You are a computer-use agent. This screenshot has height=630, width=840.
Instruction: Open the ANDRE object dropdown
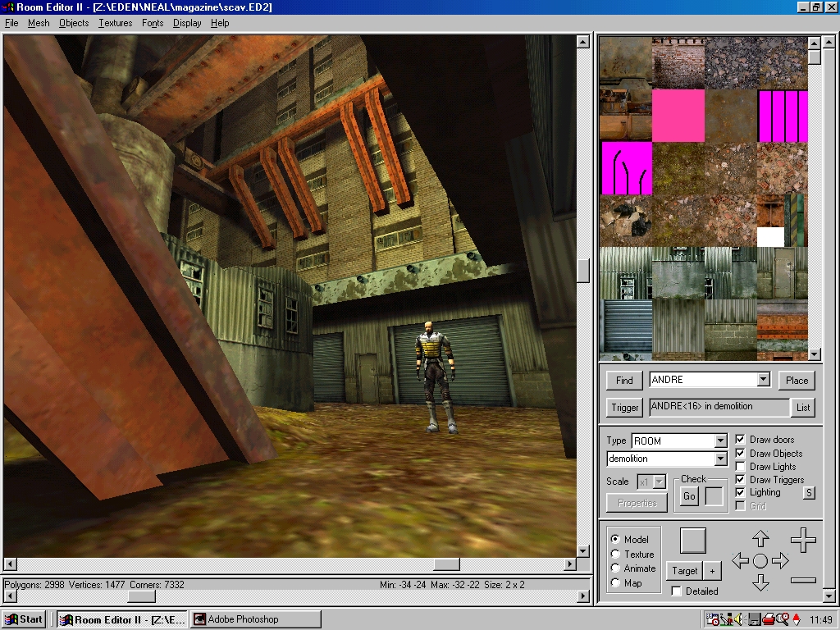(x=764, y=380)
